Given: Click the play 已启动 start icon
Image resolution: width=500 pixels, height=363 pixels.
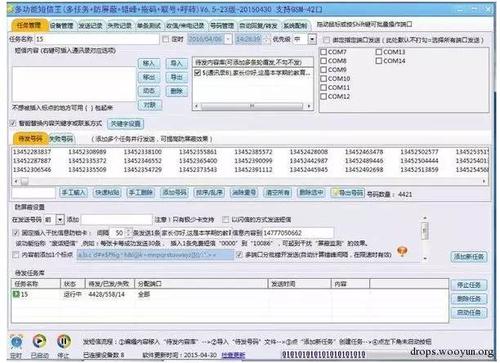Looking at the screenshot, I should coord(39,341).
